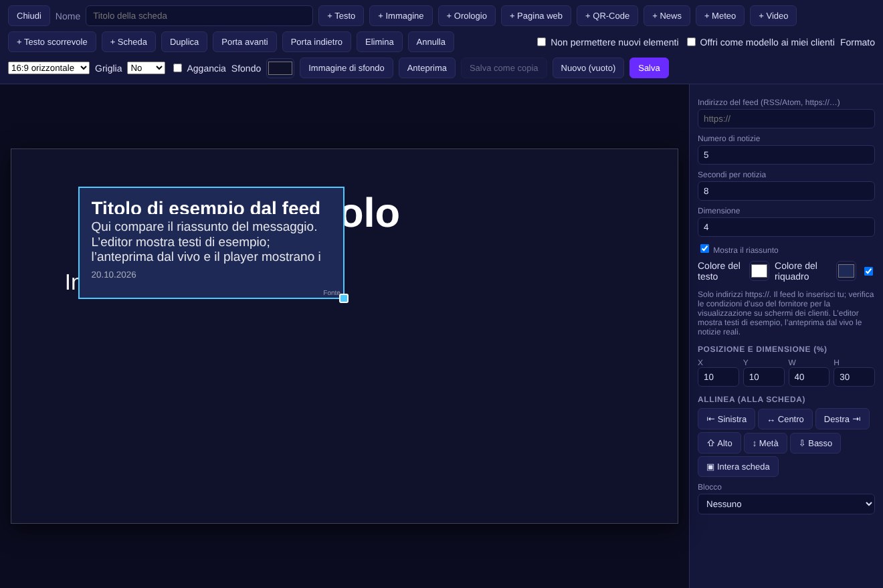Save with the Salva button
Image resolution: width=883 pixels, height=588 pixels.
649,68
